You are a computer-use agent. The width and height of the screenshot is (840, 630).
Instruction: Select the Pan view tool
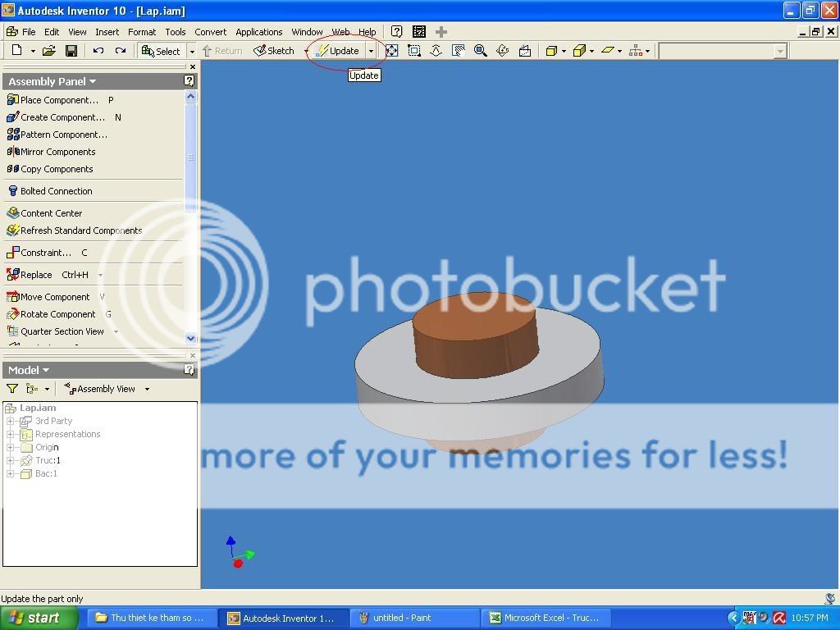[x=458, y=50]
